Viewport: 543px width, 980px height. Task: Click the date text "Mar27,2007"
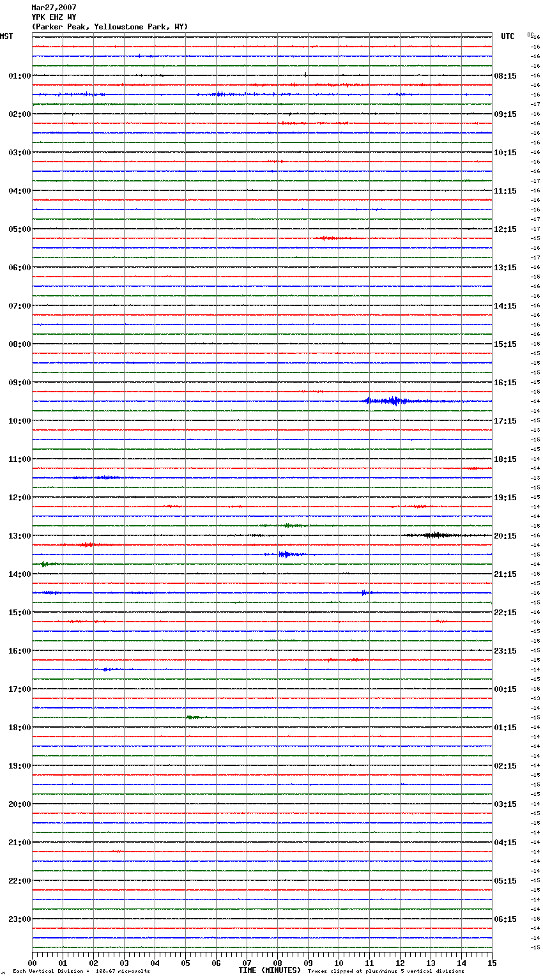coord(54,8)
